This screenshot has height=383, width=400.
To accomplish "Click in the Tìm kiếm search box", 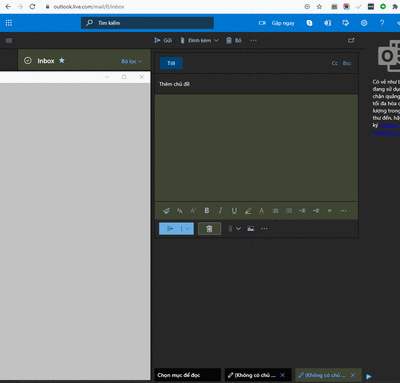I will 147,23.
